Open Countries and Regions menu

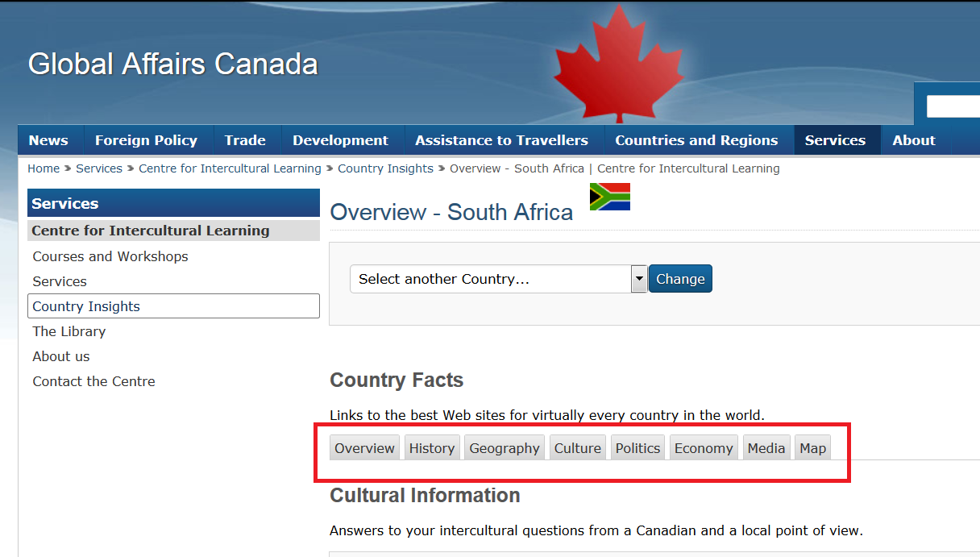[696, 140]
